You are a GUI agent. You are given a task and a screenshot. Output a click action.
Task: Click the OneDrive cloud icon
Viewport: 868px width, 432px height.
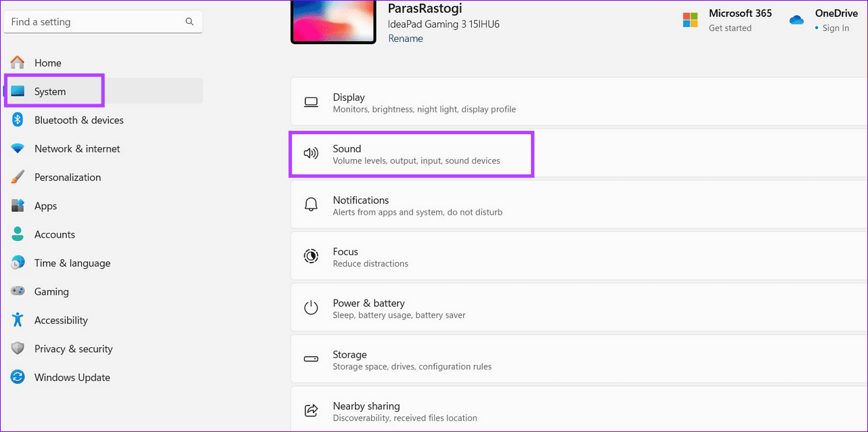(x=796, y=20)
